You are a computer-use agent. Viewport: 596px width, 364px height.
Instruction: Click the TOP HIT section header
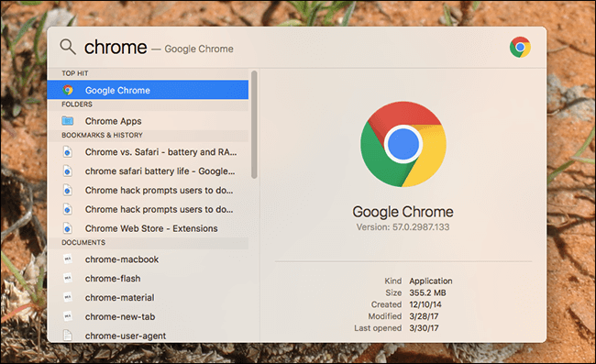tap(75, 73)
